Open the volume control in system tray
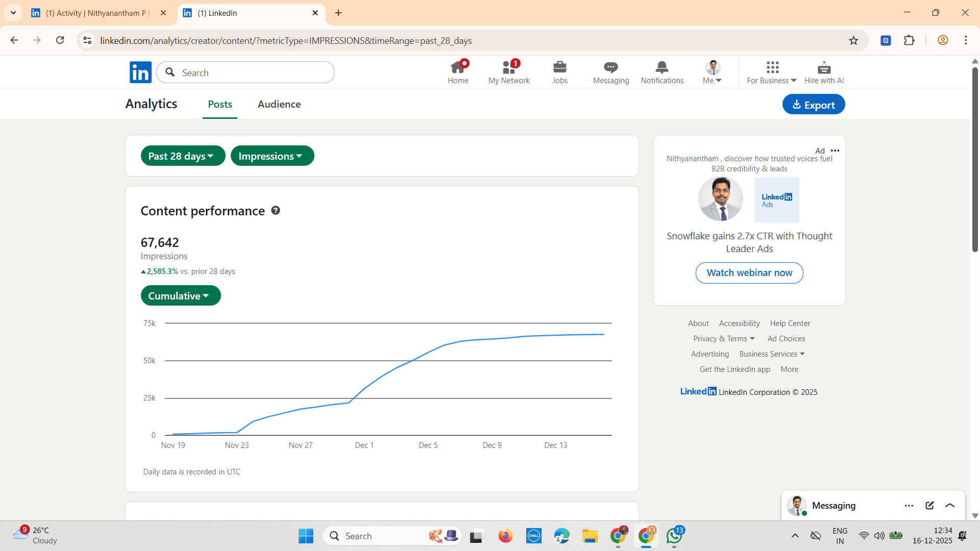Viewport: 980px width, 551px height. (879, 536)
